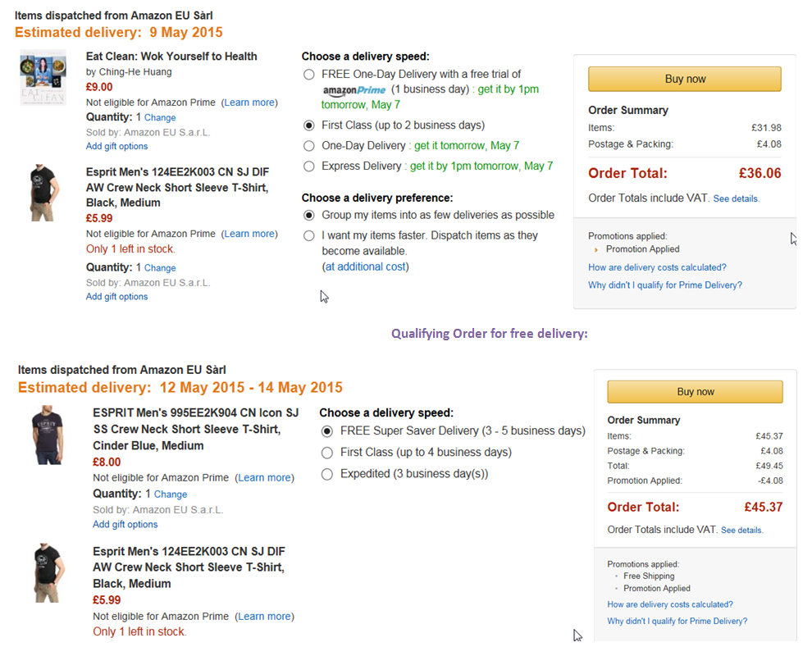The height and width of the screenshot is (656, 812).
Task: Open 'How are delivery costs calculated?' in top summary
Action: 657,267
